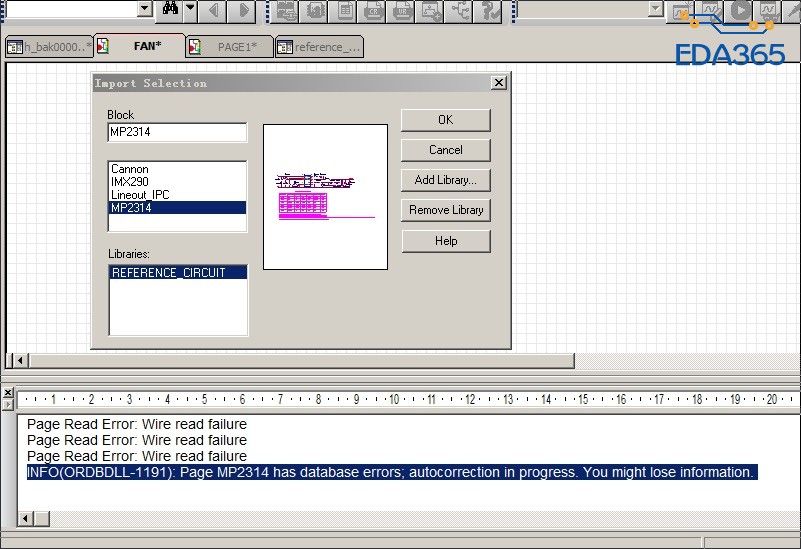The width and height of the screenshot is (801, 549).
Task: Expand the simulation profile dropdown
Action: pyautogui.click(x=655, y=8)
